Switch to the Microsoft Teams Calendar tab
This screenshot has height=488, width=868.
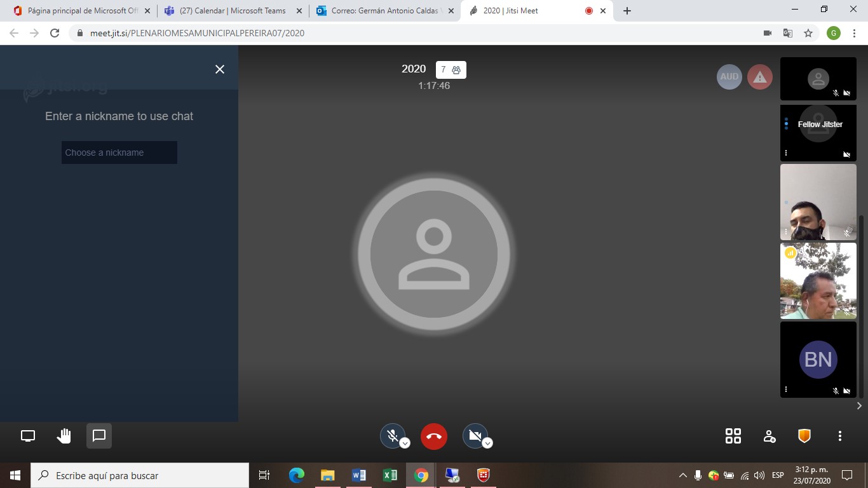pos(233,11)
